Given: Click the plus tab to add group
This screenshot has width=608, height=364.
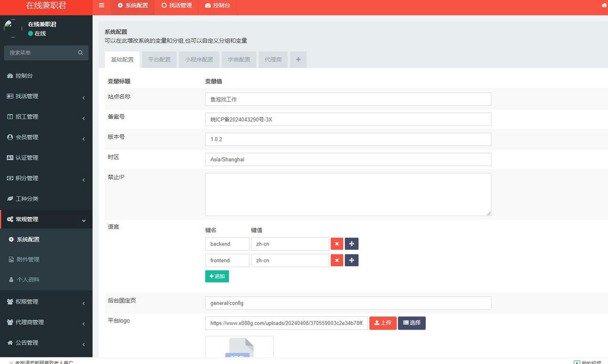Looking at the screenshot, I should click(298, 60).
